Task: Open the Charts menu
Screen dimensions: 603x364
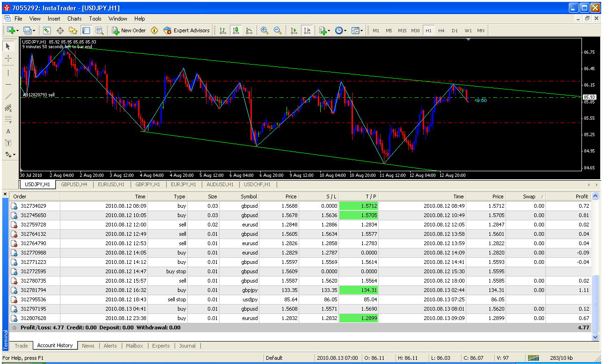Action: [x=74, y=19]
